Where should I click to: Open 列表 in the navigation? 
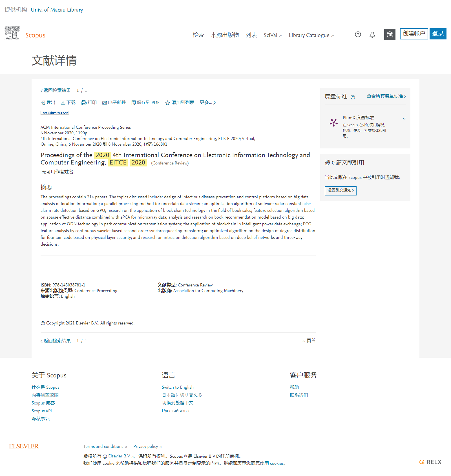pos(251,35)
